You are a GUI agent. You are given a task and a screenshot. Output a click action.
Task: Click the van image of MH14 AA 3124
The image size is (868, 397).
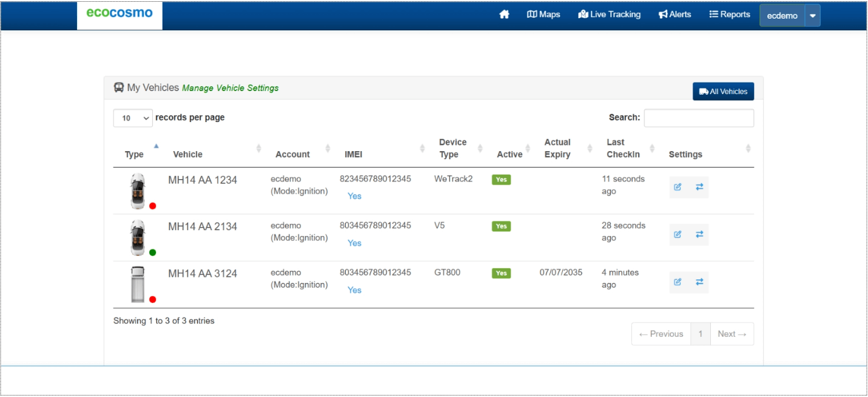point(138,284)
